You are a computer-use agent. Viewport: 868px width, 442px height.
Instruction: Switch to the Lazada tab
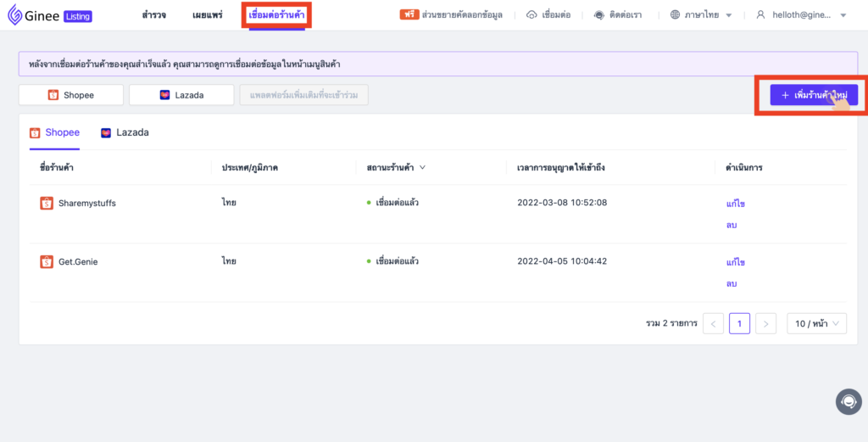coord(125,133)
